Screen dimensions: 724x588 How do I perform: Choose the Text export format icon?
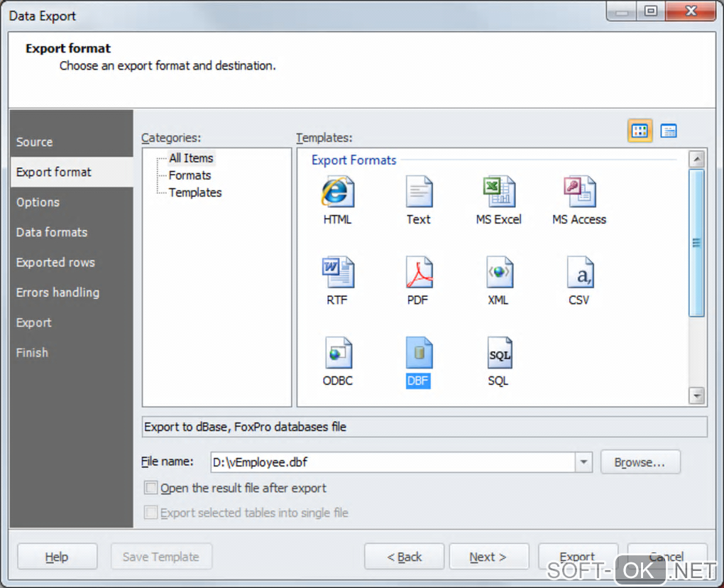click(x=419, y=192)
